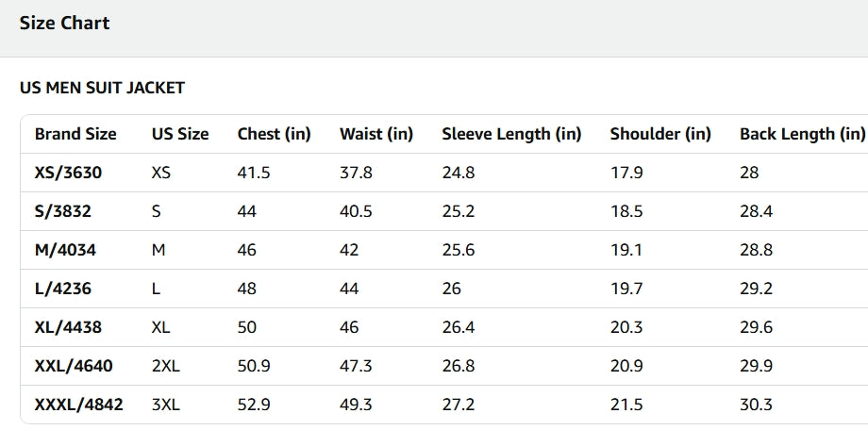The image size is (868, 430).
Task: Click the Chest (in) column header
Action: point(274,134)
